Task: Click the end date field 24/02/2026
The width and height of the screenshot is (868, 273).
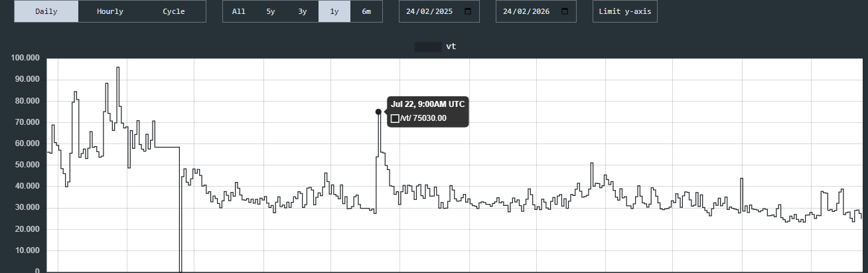Action: click(x=536, y=11)
